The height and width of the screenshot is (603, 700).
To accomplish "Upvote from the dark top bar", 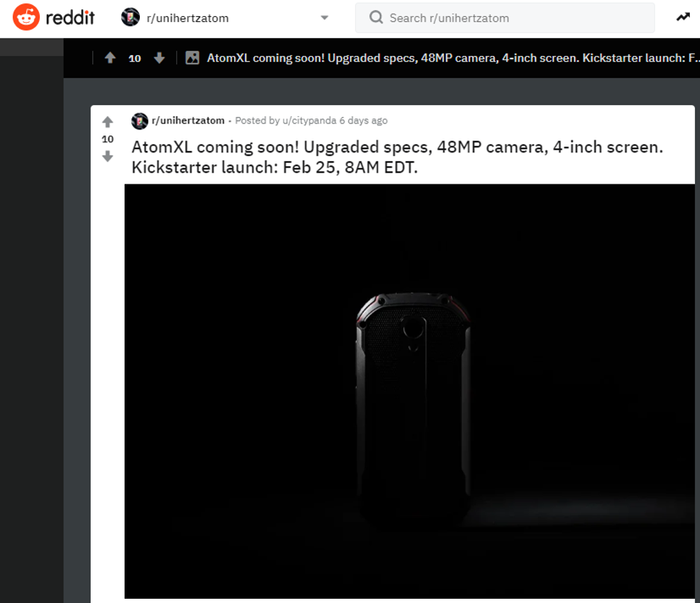I will tap(110, 58).
